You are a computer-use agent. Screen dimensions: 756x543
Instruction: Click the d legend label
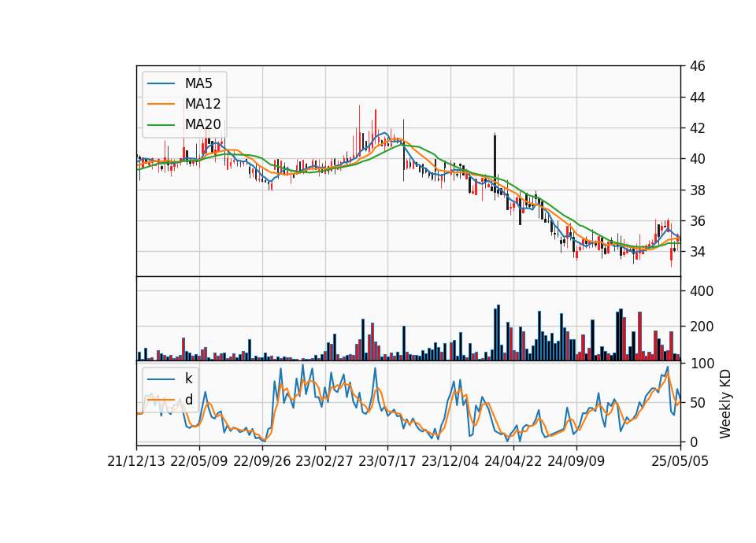point(189,400)
